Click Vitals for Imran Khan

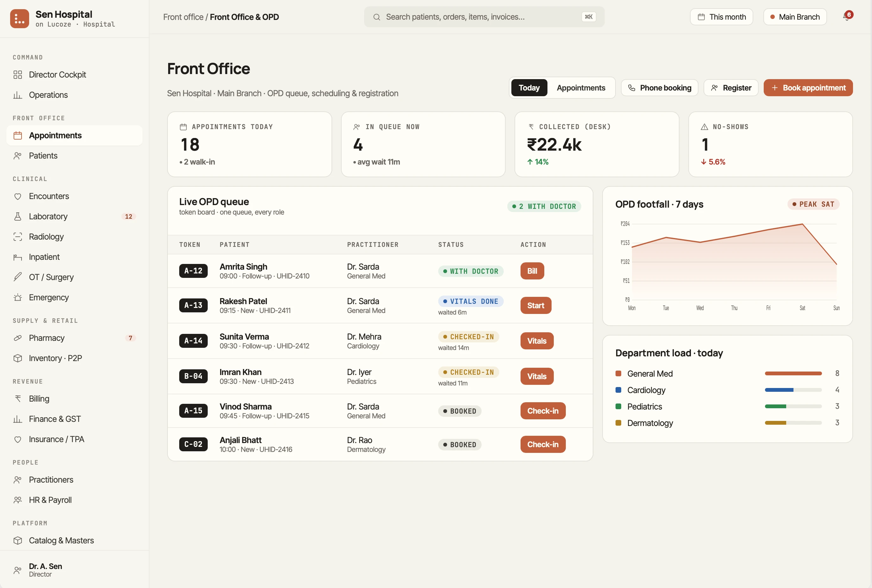pyautogui.click(x=537, y=376)
